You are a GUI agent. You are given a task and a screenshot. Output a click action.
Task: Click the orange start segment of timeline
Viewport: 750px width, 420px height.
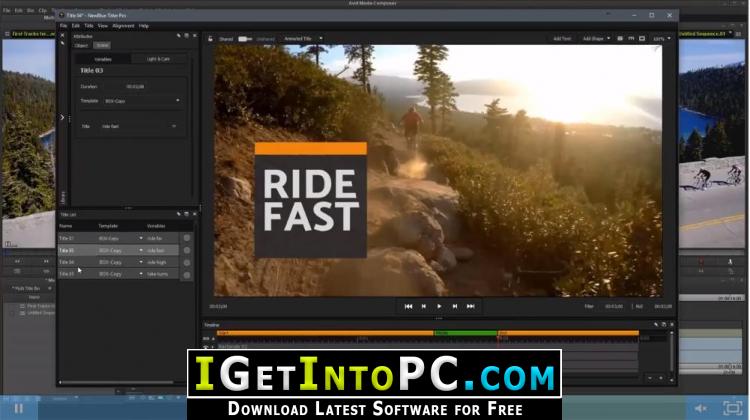[325, 333]
